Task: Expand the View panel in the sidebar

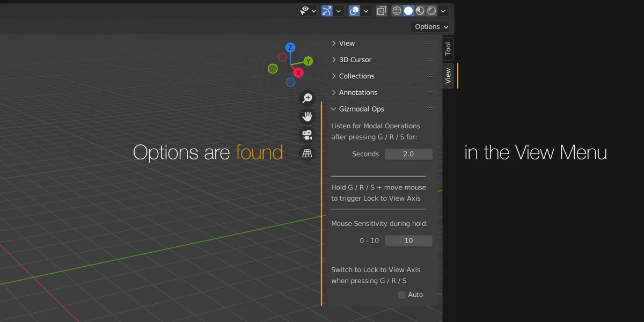Action: click(347, 43)
